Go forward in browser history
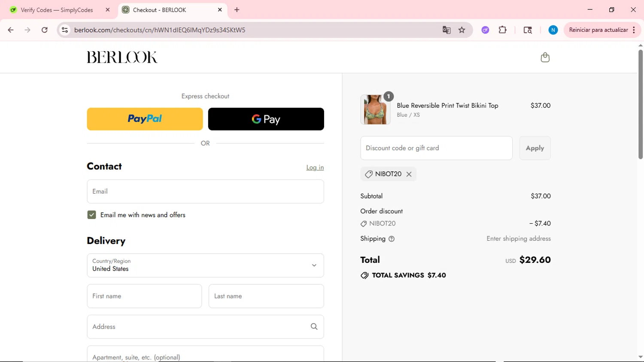The width and height of the screenshot is (644, 362). point(27,30)
